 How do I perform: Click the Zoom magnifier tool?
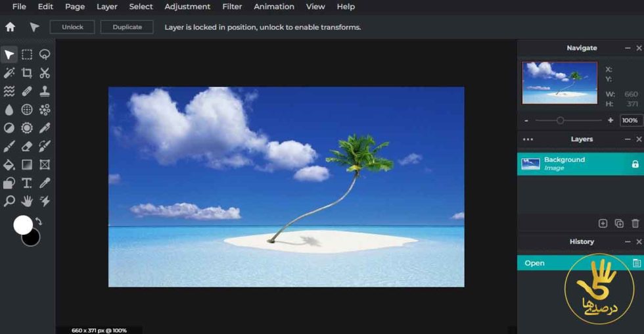point(9,201)
